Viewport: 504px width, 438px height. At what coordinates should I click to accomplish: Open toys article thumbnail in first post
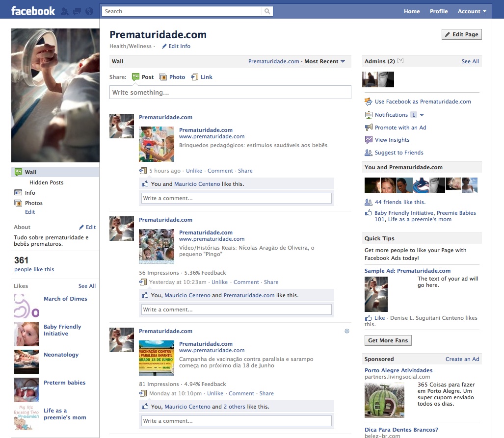coord(157,144)
